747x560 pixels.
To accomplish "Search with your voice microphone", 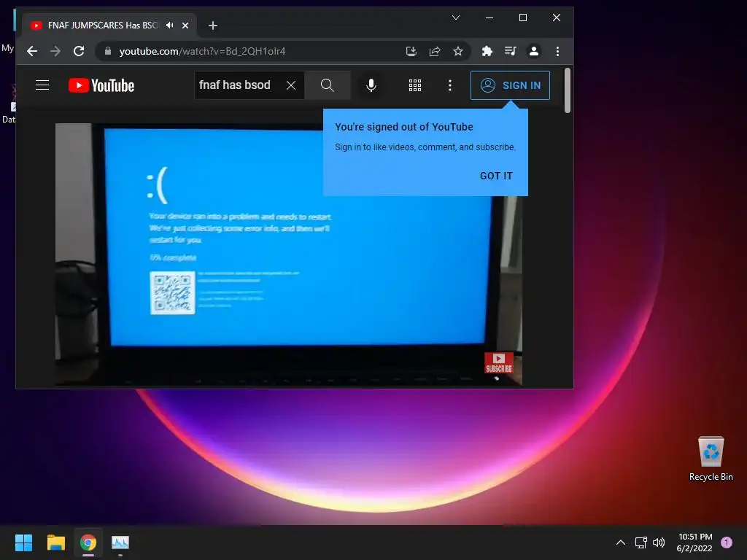I will pyautogui.click(x=371, y=85).
